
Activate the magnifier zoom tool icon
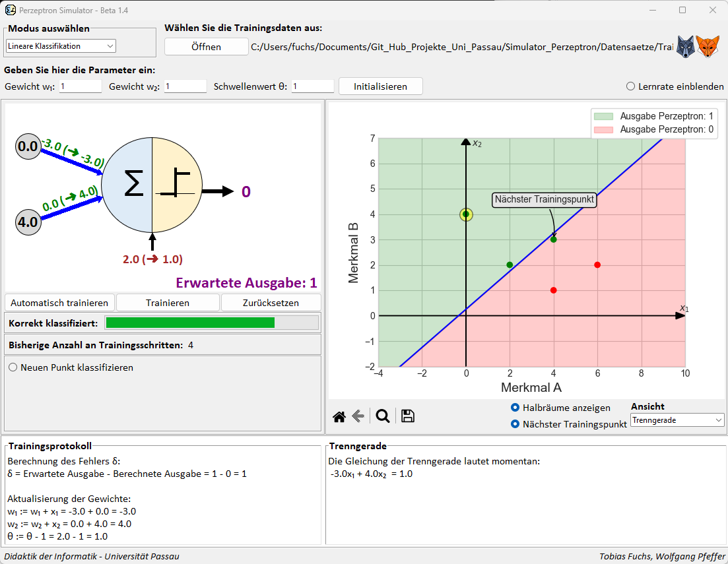click(383, 416)
